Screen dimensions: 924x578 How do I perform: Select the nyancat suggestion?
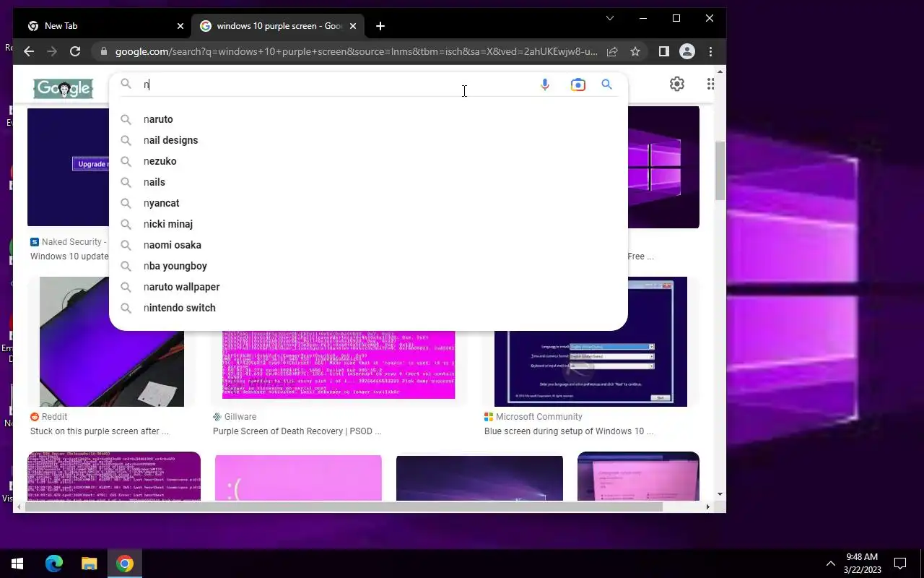368,203
